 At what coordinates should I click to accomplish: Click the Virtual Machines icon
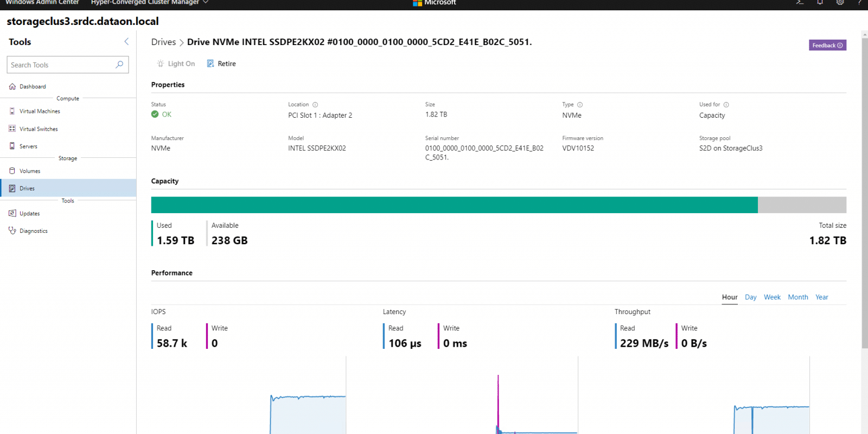coord(12,111)
